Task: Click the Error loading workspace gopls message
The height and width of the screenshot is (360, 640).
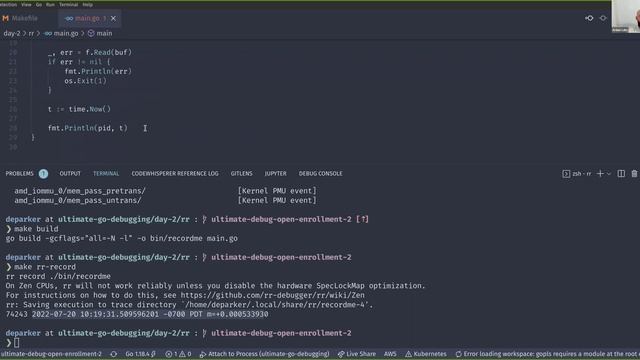Action: 547,354
